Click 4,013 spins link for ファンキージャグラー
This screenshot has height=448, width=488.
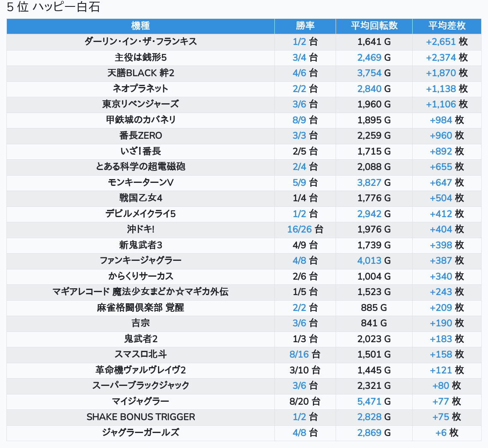[369, 260]
